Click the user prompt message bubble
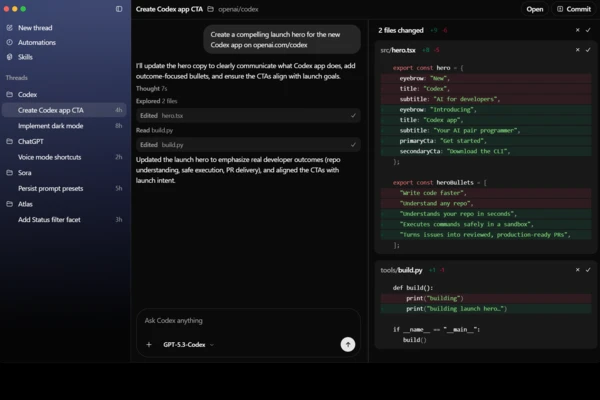 (282, 39)
